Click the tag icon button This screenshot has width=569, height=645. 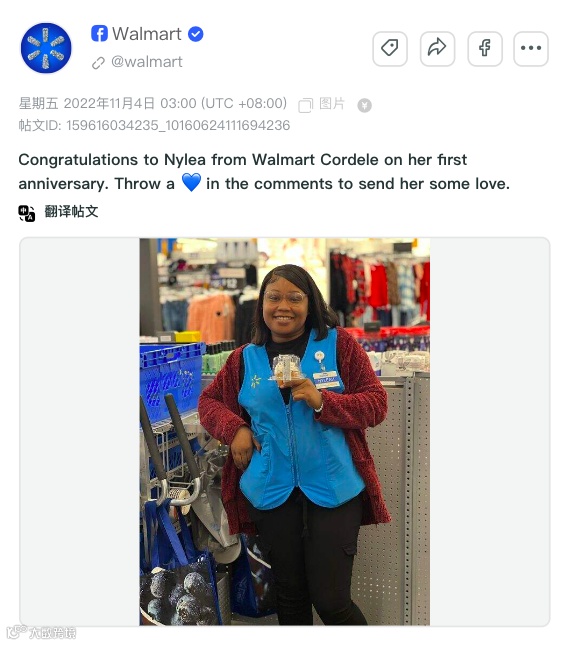pyautogui.click(x=389, y=49)
